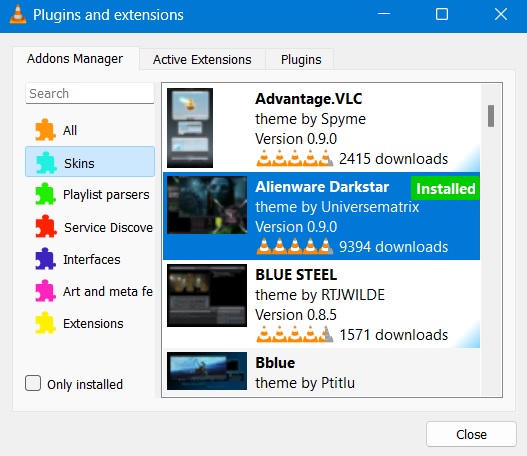
Task: Click 'theme by Ptitlu' text
Action: point(305,383)
